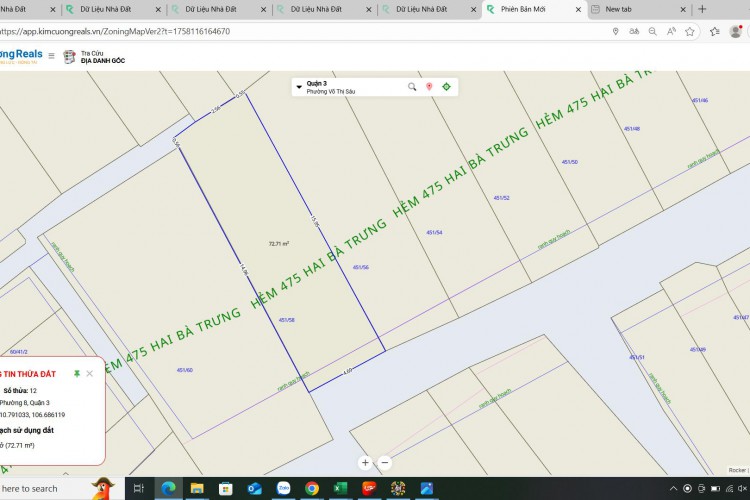The height and width of the screenshot is (500, 750).
Task: Click the Tra Cứu Địa Danh Gốc icon
Action: pyautogui.click(x=69, y=56)
